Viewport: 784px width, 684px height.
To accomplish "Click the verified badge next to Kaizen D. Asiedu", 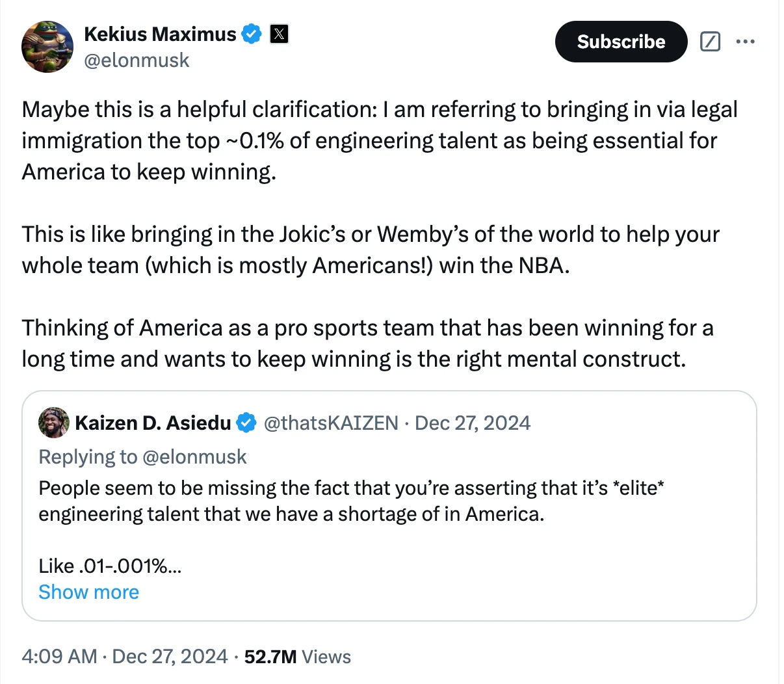I will point(246,423).
